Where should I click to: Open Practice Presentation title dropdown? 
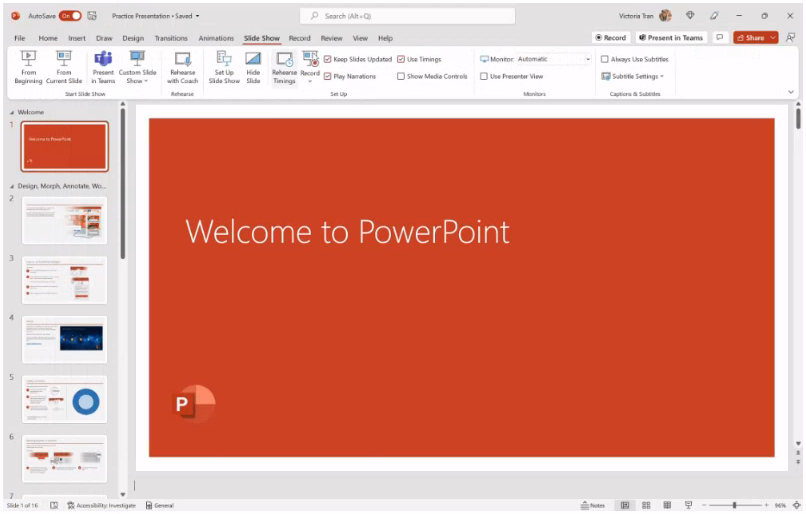coord(197,16)
